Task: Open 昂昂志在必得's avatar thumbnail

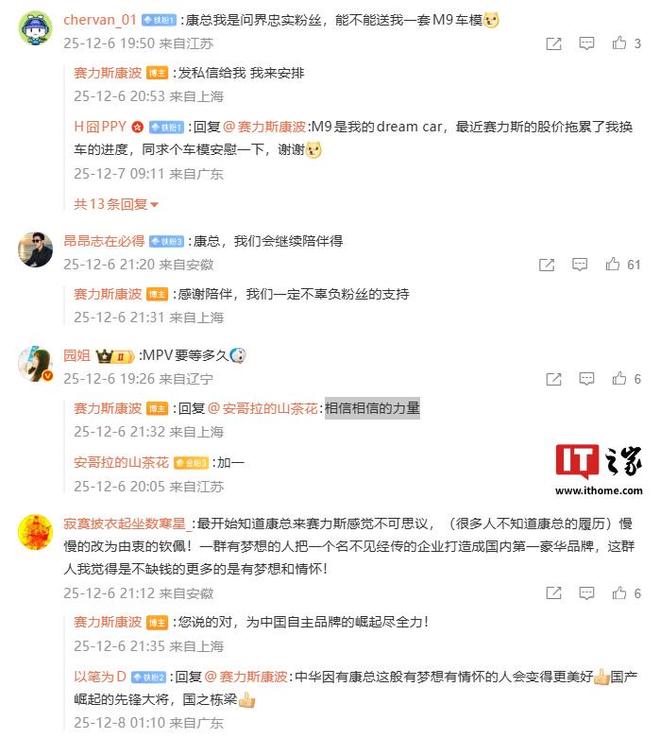Action: (35, 249)
